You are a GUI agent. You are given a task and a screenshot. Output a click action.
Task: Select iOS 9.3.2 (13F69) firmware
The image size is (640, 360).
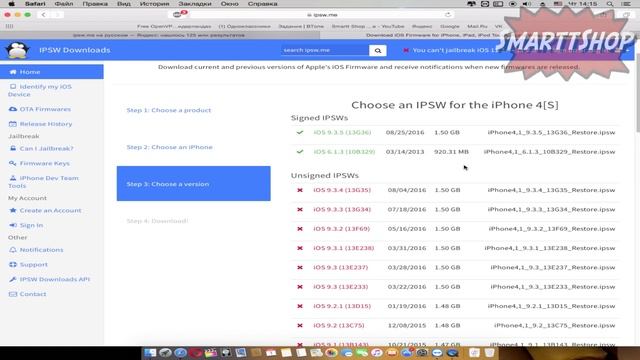click(x=341, y=229)
